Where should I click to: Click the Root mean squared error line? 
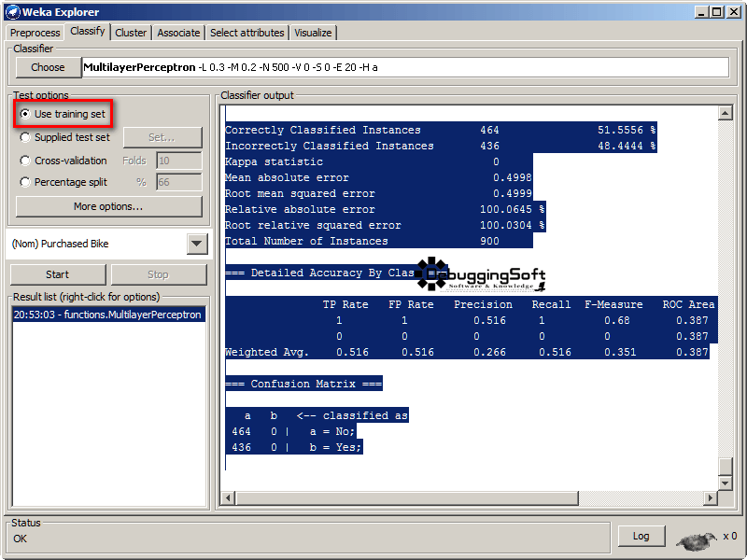coord(379,193)
